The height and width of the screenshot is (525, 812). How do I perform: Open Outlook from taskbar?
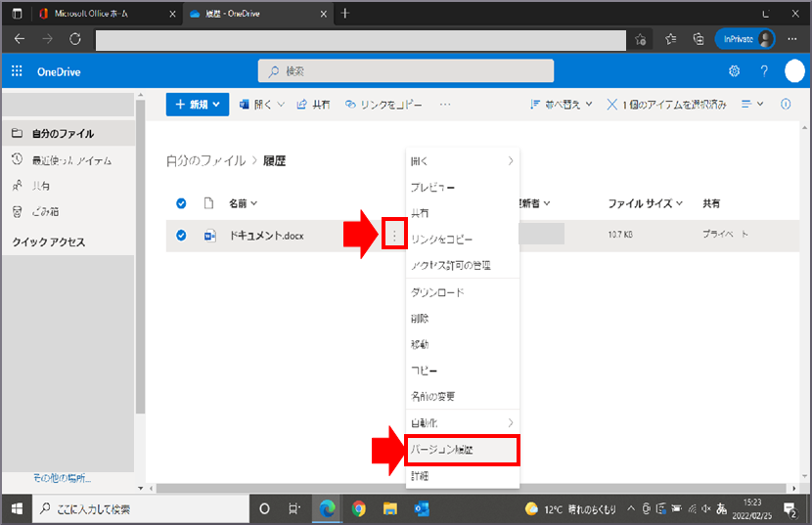click(422, 509)
